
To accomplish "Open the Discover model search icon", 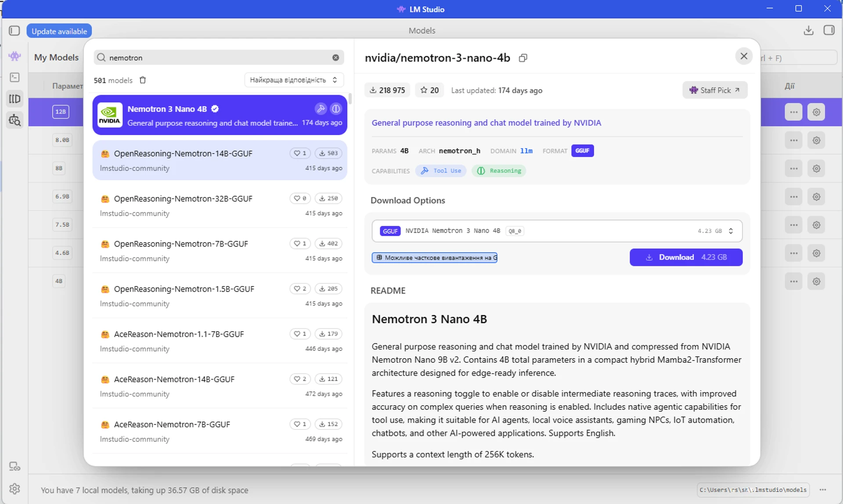I will click(14, 120).
